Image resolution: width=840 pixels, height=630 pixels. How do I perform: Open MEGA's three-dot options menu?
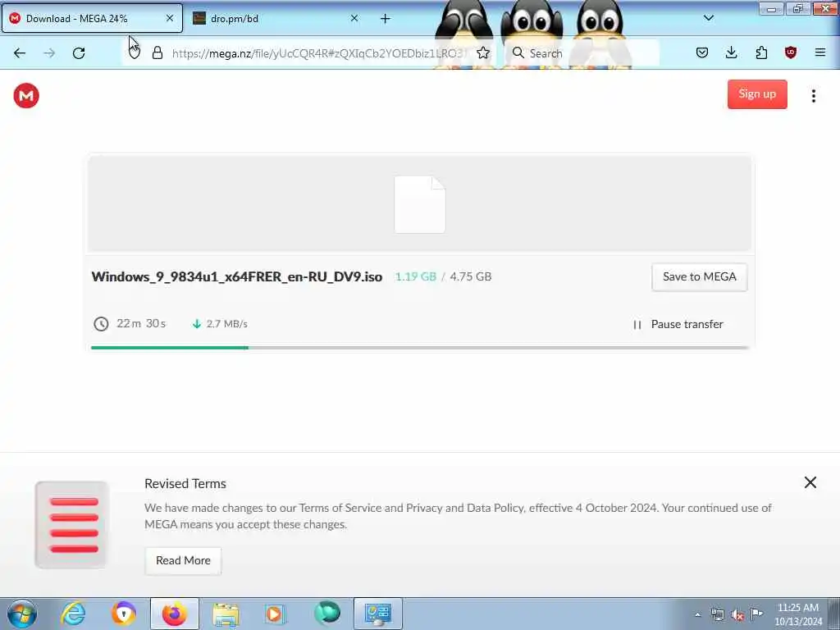[813, 96]
